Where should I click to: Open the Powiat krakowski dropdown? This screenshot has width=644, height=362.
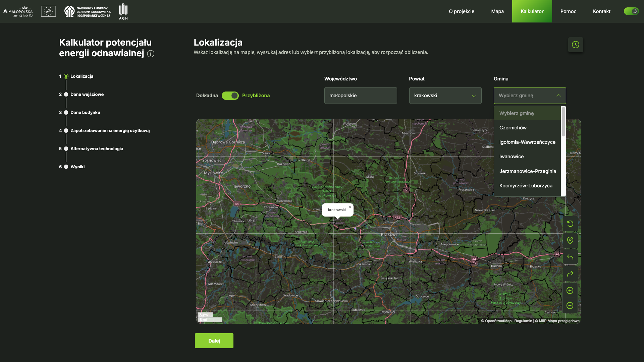[445, 96]
